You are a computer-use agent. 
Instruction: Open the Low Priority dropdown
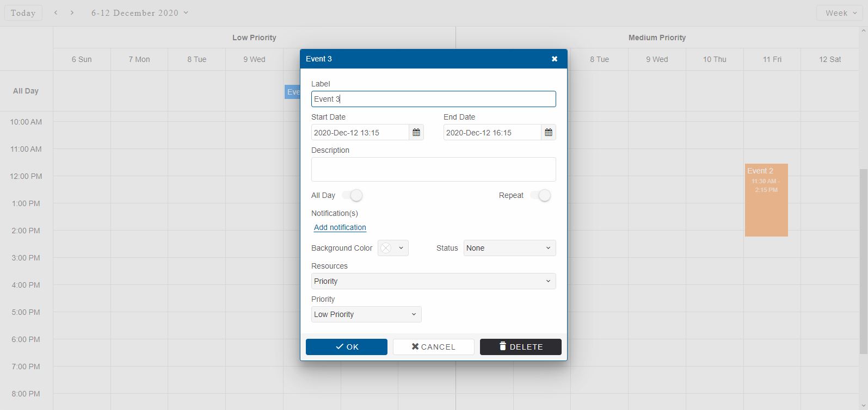pos(366,314)
